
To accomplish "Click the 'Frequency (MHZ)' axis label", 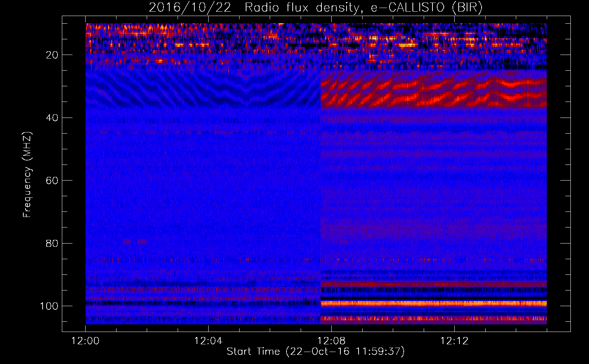I will point(27,175).
